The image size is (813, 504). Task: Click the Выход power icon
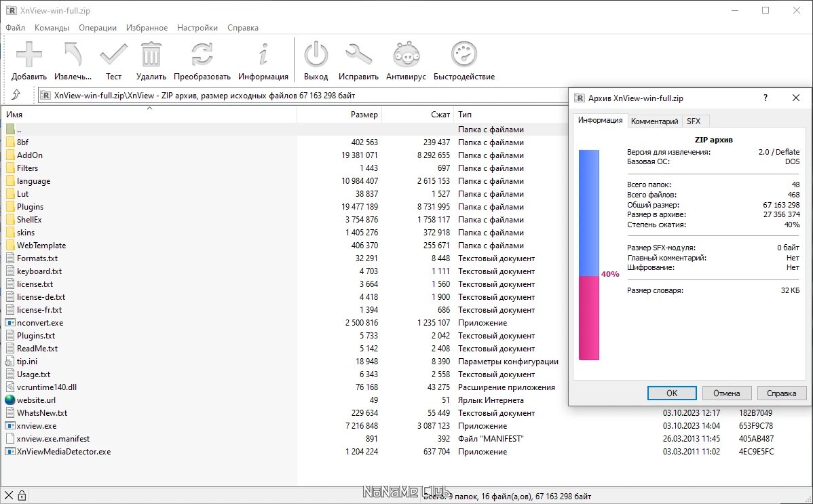[x=316, y=54]
